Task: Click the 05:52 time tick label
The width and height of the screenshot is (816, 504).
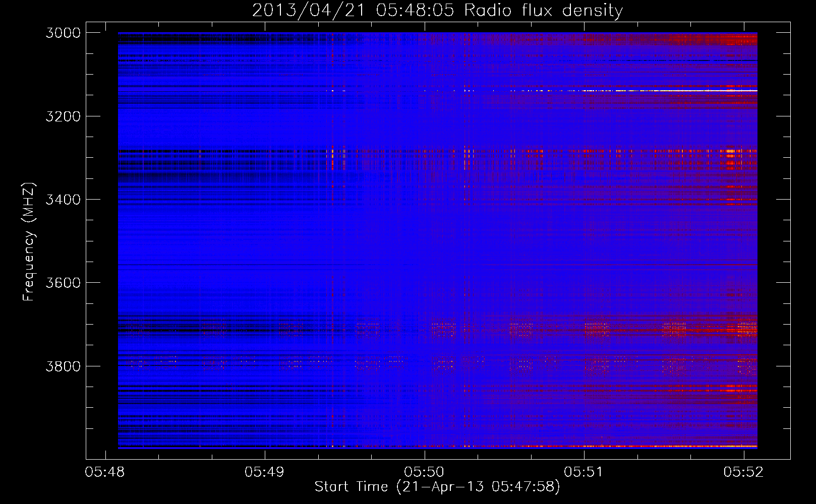Action: point(743,472)
